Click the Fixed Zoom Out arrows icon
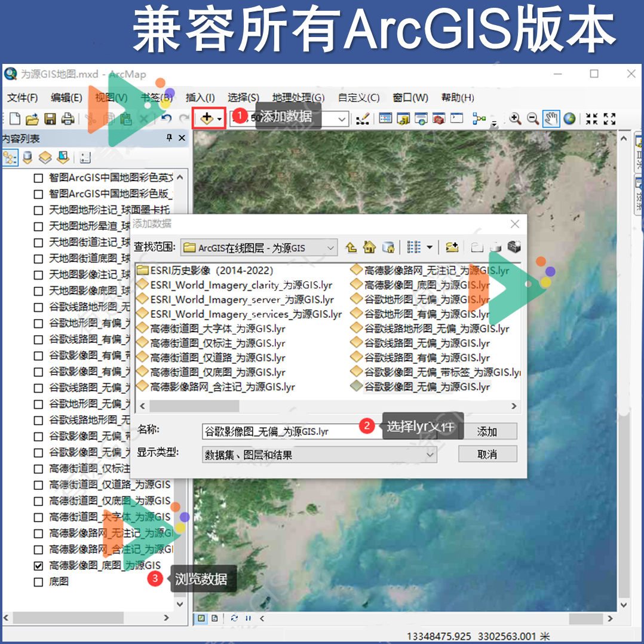The width and height of the screenshot is (644, 644). pyautogui.click(x=609, y=119)
